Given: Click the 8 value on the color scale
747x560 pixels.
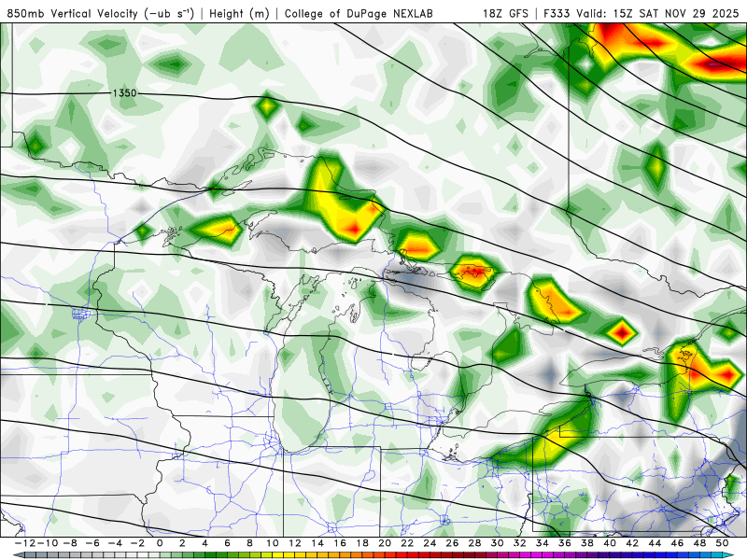Looking at the screenshot, I should [x=249, y=543].
